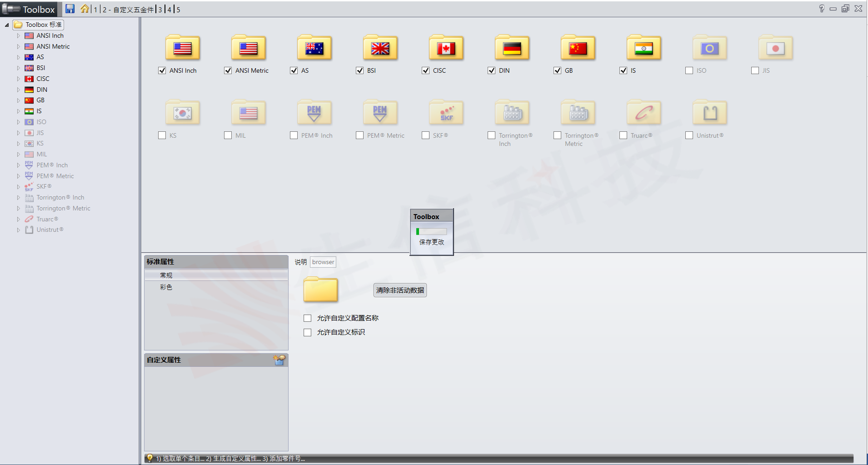This screenshot has height=465, width=868.
Task: Go to step 1 tab
Action: (95, 10)
